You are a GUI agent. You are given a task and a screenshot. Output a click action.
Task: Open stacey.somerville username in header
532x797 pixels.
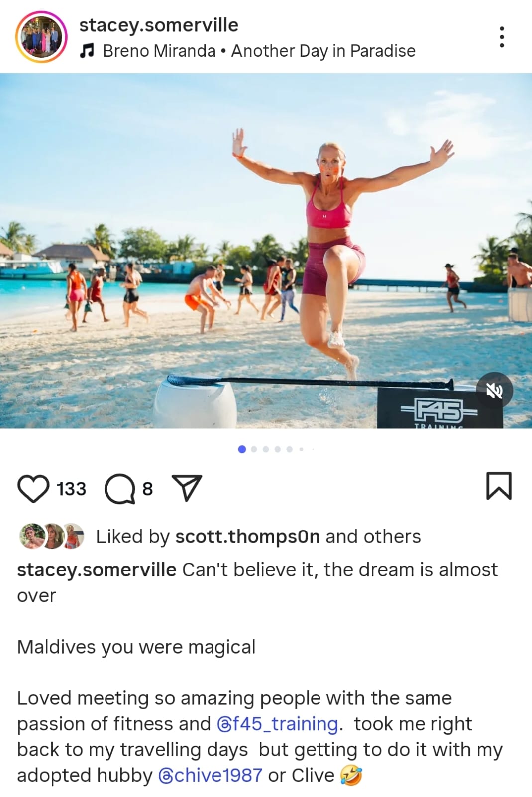click(159, 25)
